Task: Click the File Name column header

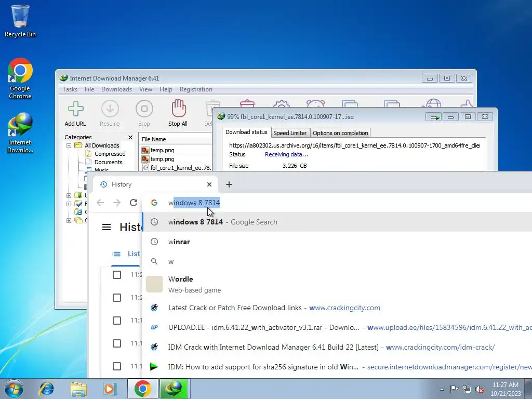Action: (x=176, y=139)
